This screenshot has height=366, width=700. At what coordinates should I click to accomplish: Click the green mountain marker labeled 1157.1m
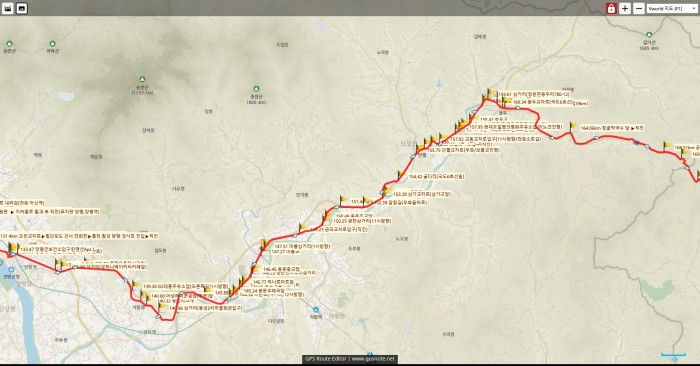[x=142, y=80]
